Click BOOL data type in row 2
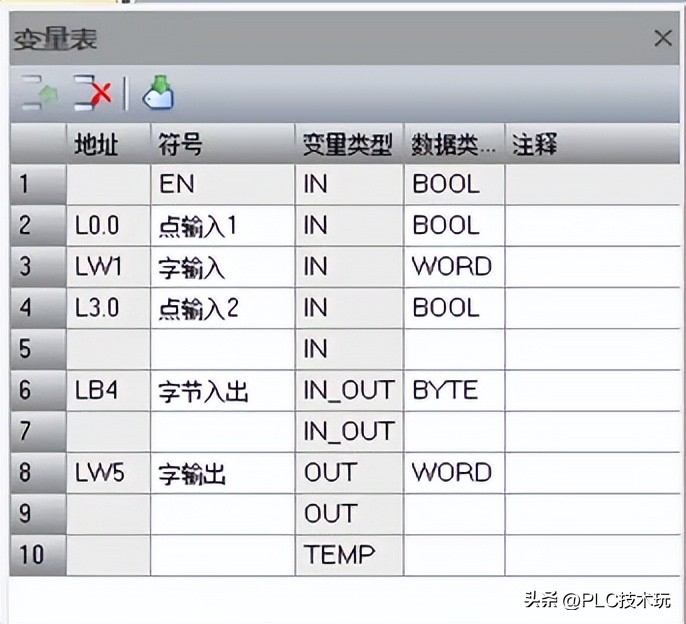This screenshot has height=624, width=686. tap(454, 225)
